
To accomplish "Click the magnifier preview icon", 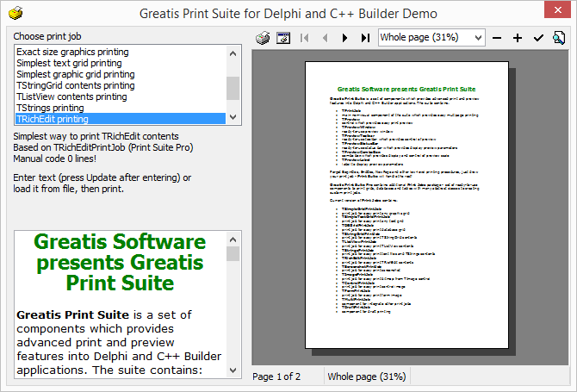I will [558, 38].
